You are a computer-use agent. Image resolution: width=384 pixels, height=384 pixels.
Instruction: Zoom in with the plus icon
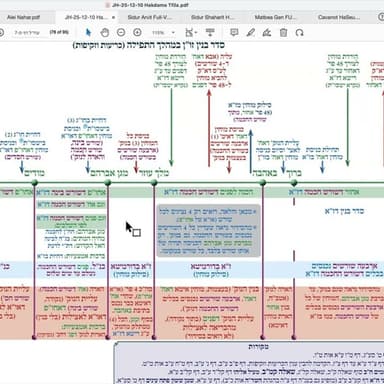click(137, 32)
